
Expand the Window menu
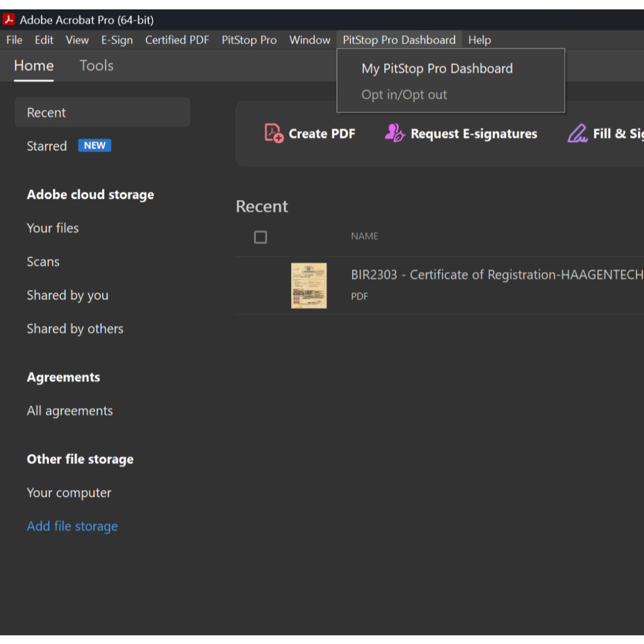pyautogui.click(x=309, y=40)
